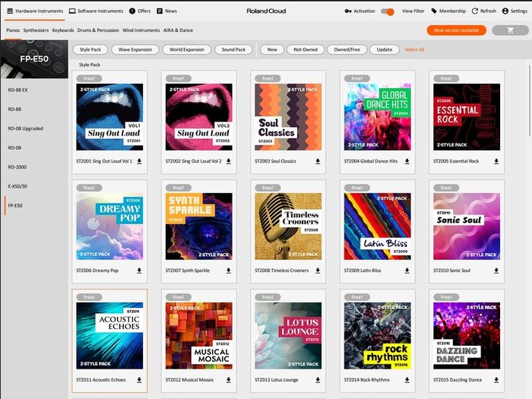Toggle the Style Pack filter
The width and height of the screenshot is (532, 399).
pos(90,49)
